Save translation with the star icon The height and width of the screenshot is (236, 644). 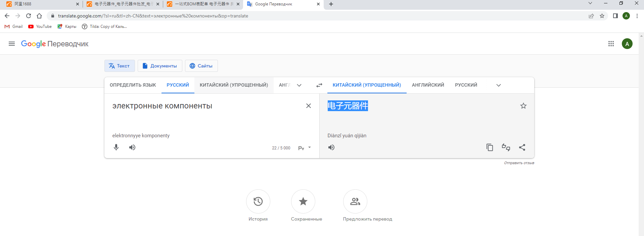[523, 106]
